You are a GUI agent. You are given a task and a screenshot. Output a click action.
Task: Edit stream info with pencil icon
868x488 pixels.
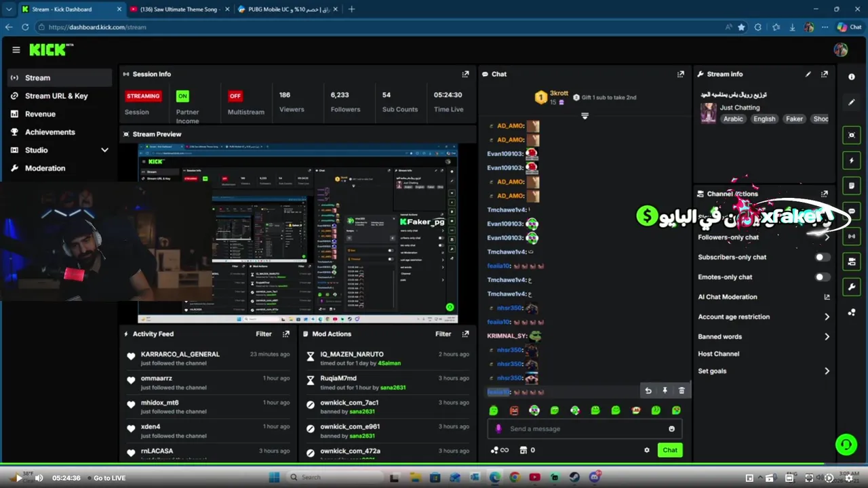pyautogui.click(x=808, y=75)
